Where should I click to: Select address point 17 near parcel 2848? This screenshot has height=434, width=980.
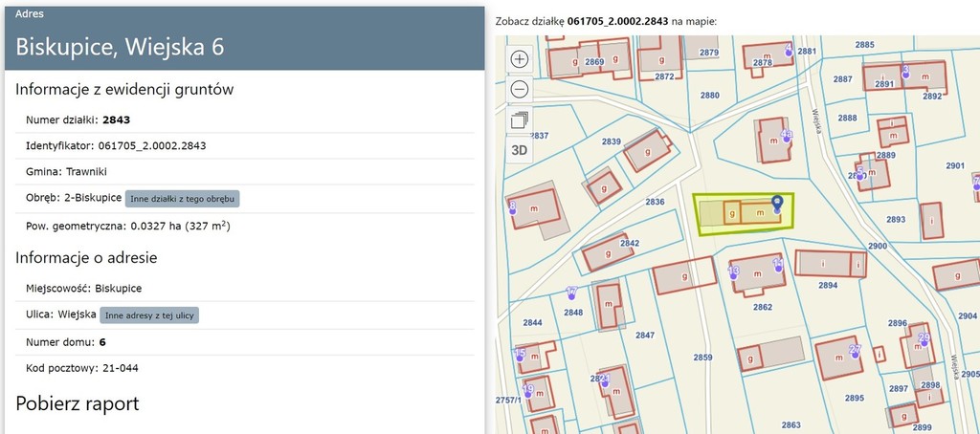[x=571, y=292]
